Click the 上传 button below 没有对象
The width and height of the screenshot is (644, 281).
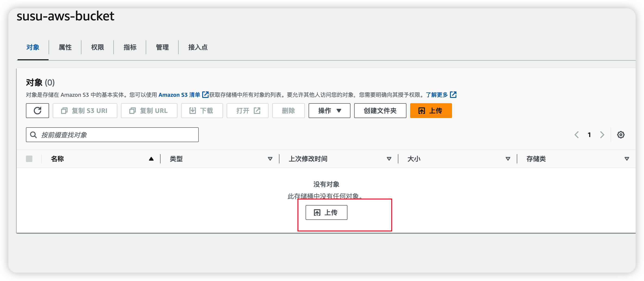pos(326,212)
